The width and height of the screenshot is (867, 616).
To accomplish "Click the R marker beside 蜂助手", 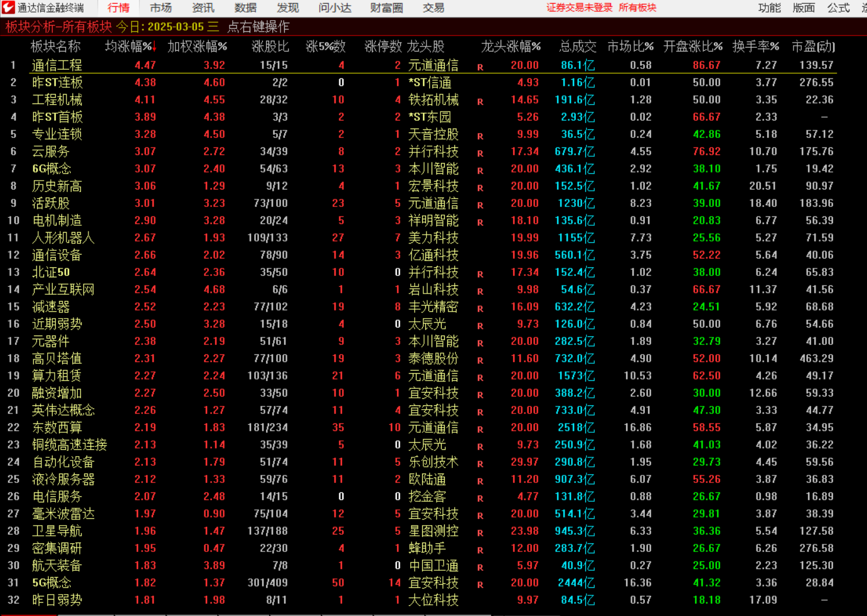I will pyautogui.click(x=480, y=550).
